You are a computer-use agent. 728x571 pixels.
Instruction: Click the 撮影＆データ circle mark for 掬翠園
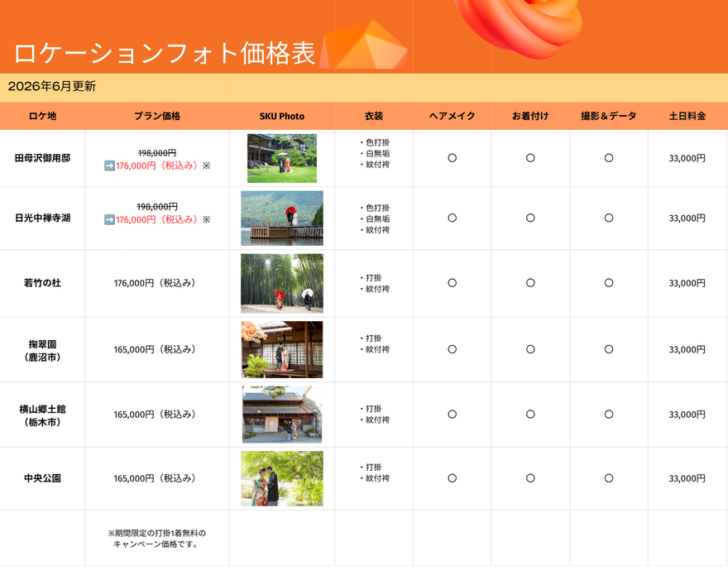609,349
